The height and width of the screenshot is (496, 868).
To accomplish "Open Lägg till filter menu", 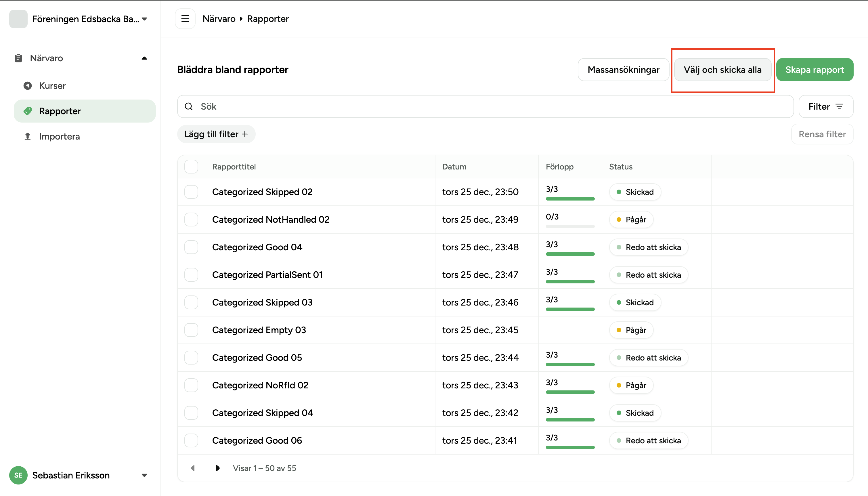I will 216,134.
